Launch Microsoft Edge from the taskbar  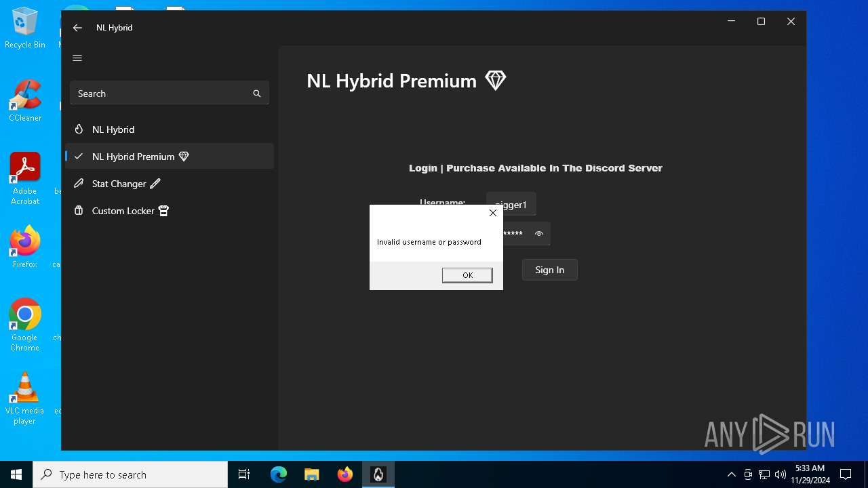click(279, 474)
